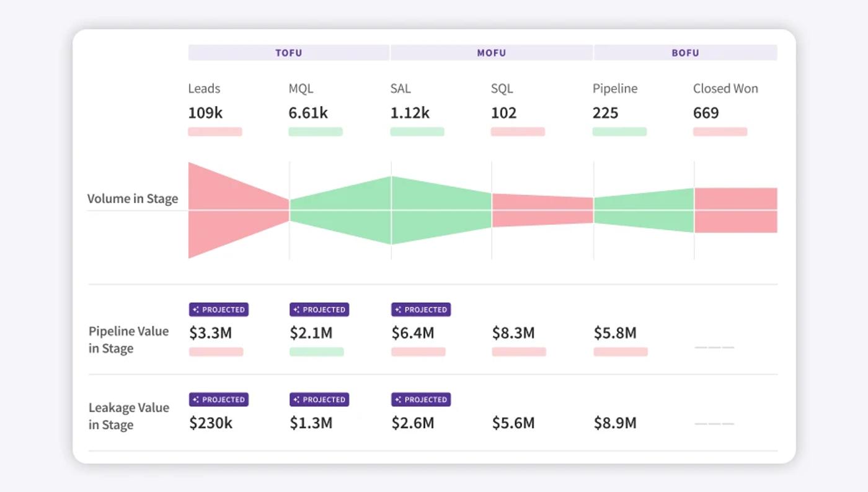
Task: Click the $2.1M pipeline value
Action: click(311, 333)
